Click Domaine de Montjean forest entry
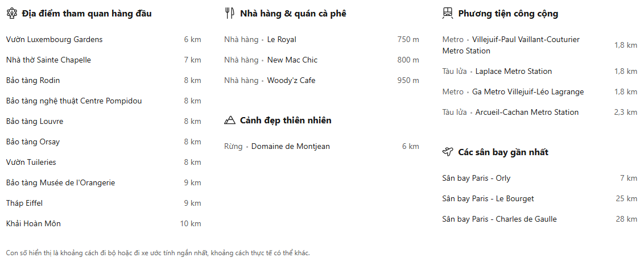The image size is (644, 266). pyautogui.click(x=290, y=147)
